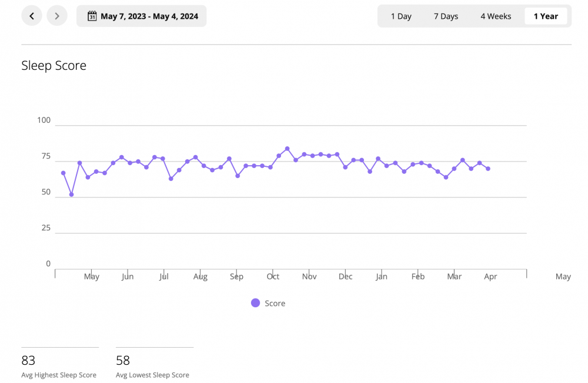Image resolution: width=588 pixels, height=383 pixels.
Task: Pick the last data point near Apr
Action: pos(488,169)
